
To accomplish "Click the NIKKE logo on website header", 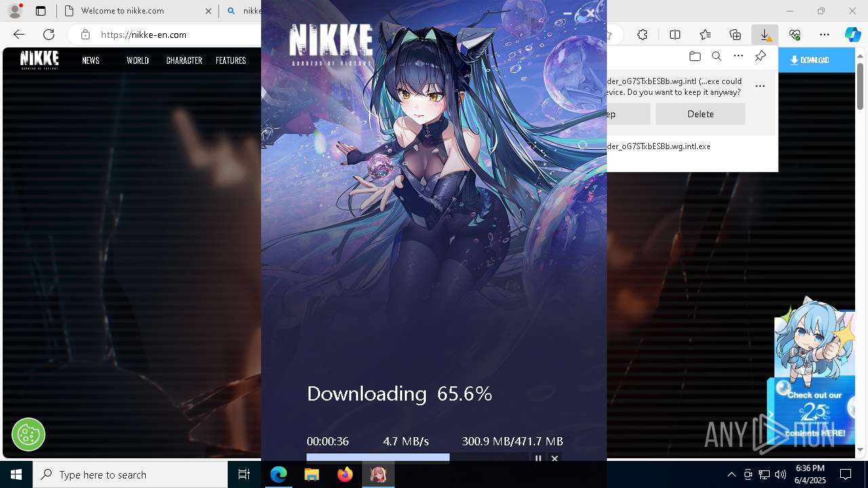I will pyautogui.click(x=39, y=60).
